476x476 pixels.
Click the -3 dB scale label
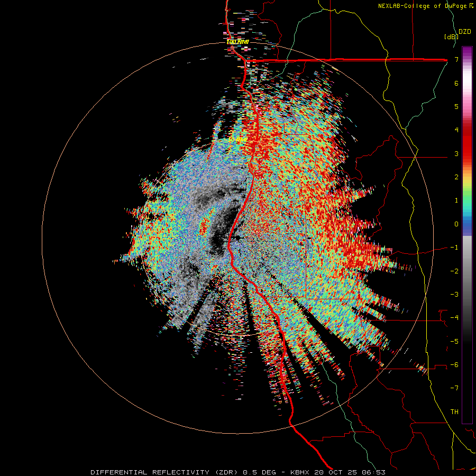454,294
